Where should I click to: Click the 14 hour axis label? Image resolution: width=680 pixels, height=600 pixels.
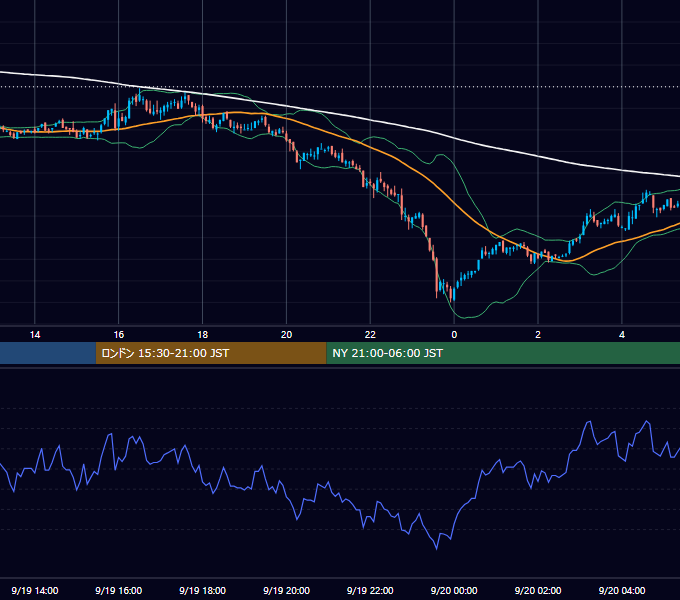click(35, 335)
